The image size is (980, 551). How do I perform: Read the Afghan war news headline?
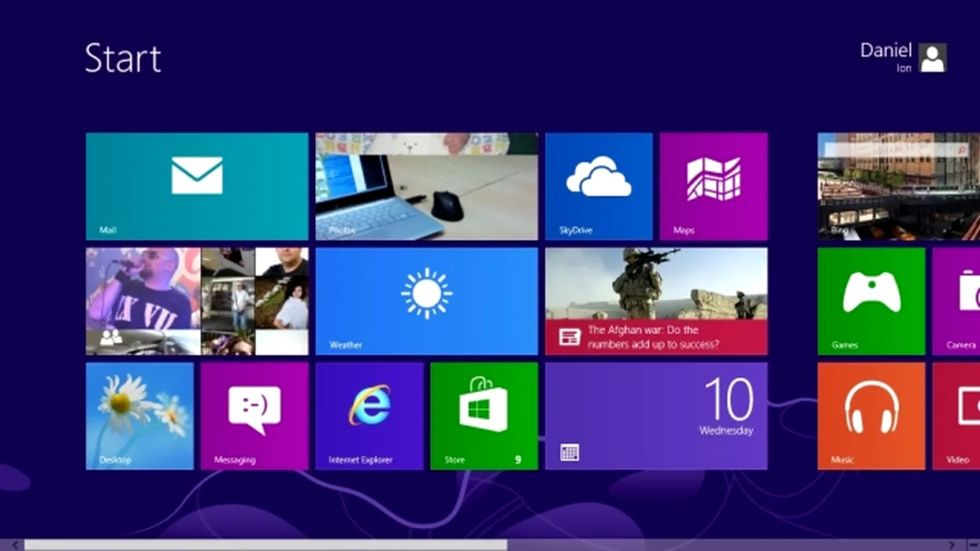point(655,337)
